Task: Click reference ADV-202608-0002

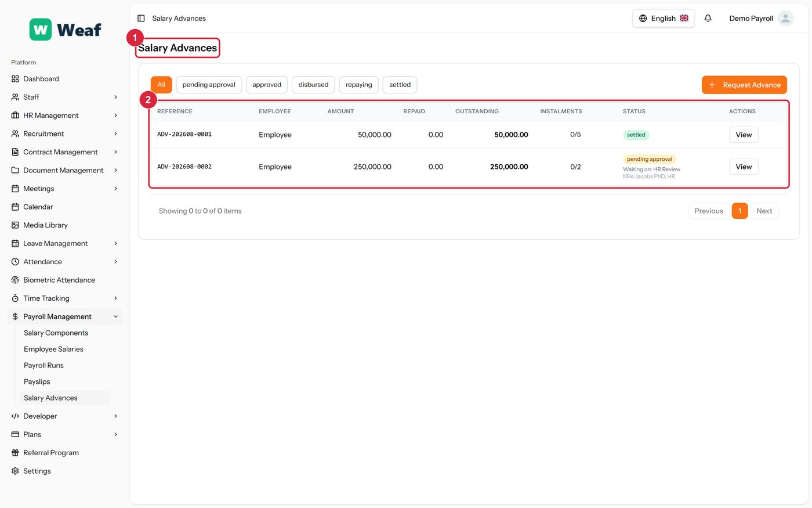Action: point(184,167)
